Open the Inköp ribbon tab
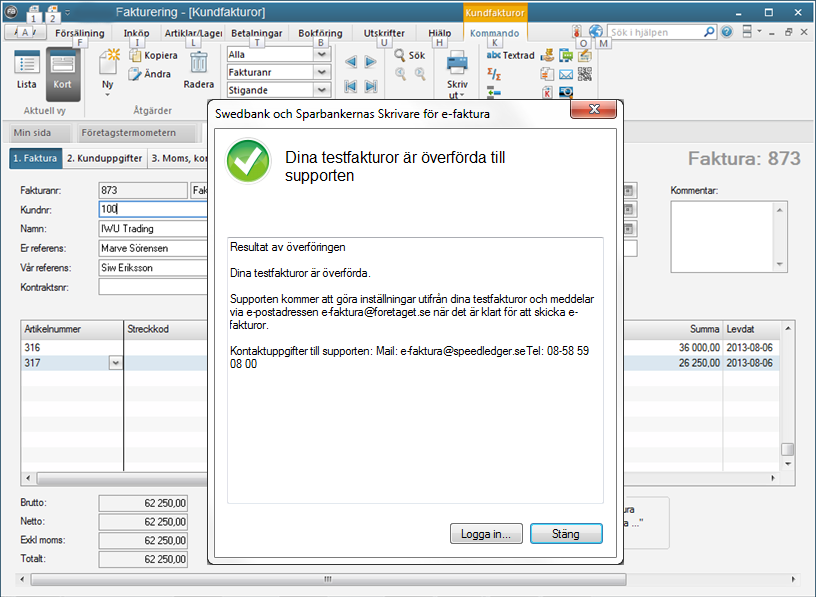 tap(136, 33)
